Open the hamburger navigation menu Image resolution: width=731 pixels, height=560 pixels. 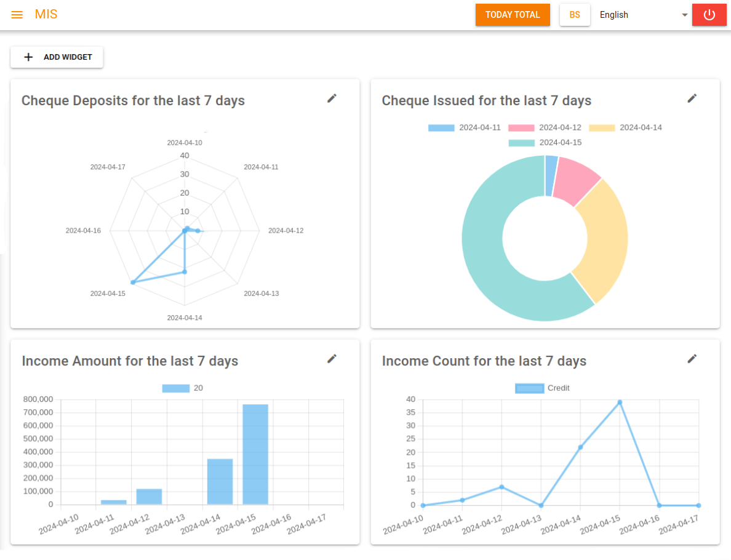click(17, 15)
